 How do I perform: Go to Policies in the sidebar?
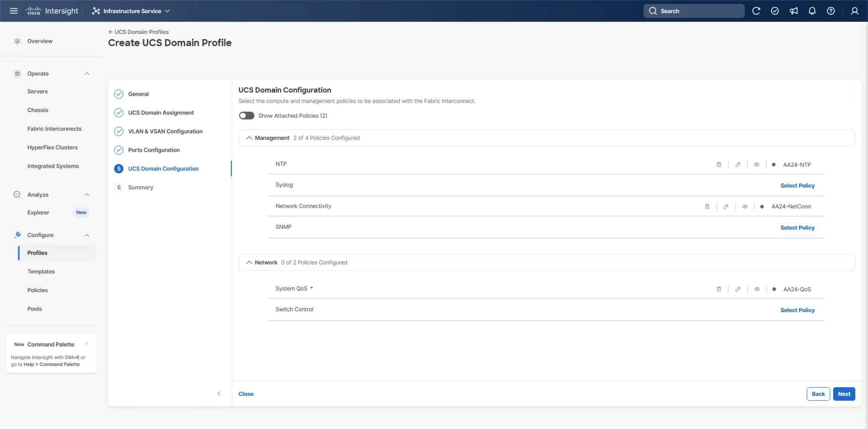coord(37,290)
